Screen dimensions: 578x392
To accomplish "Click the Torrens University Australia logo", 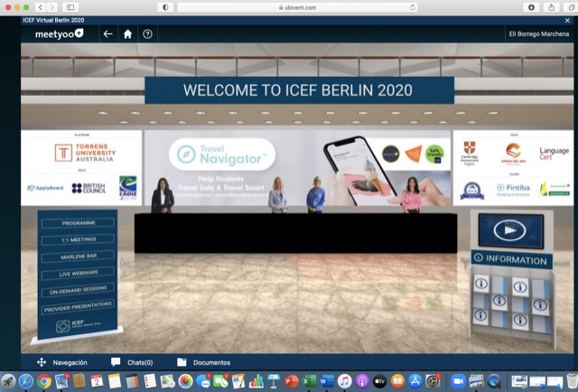I will [x=85, y=153].
